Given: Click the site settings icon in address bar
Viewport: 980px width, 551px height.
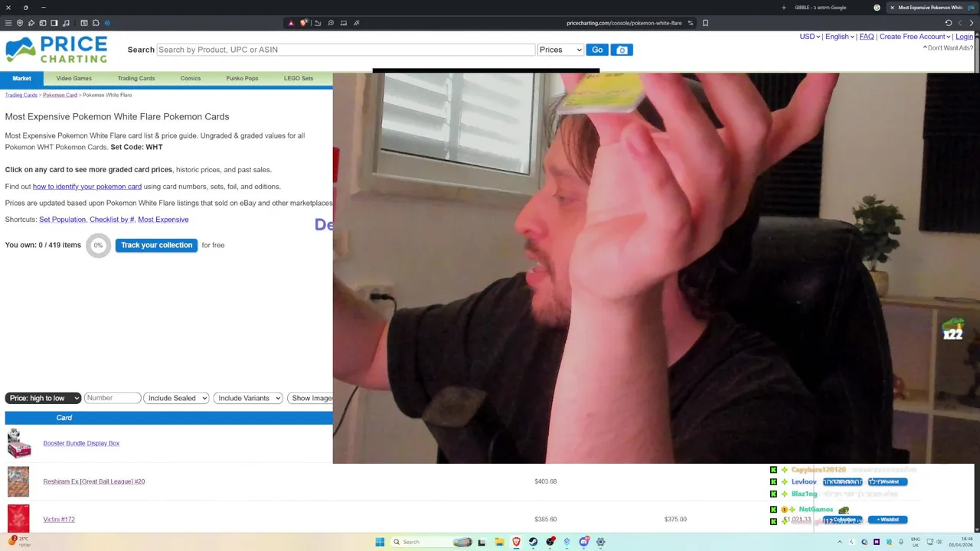Looking at the screenshot, I should point(691,23).
